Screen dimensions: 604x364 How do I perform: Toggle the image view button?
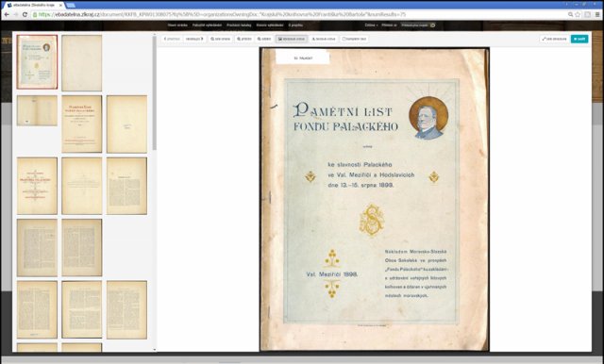tap(292, 39)
